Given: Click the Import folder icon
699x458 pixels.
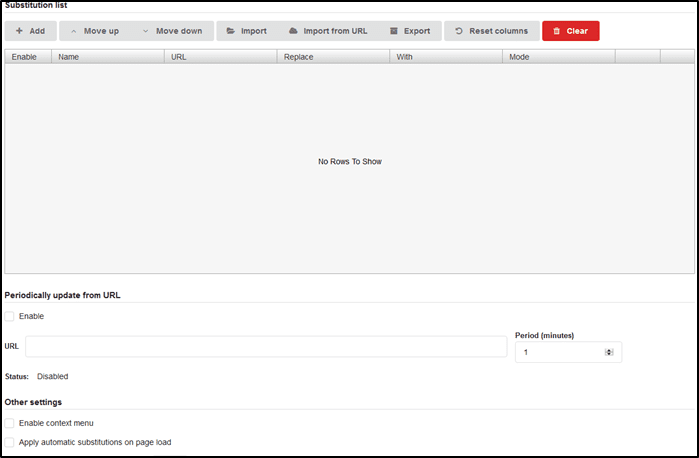Looking at the screenshot, I should pos(230,31).
